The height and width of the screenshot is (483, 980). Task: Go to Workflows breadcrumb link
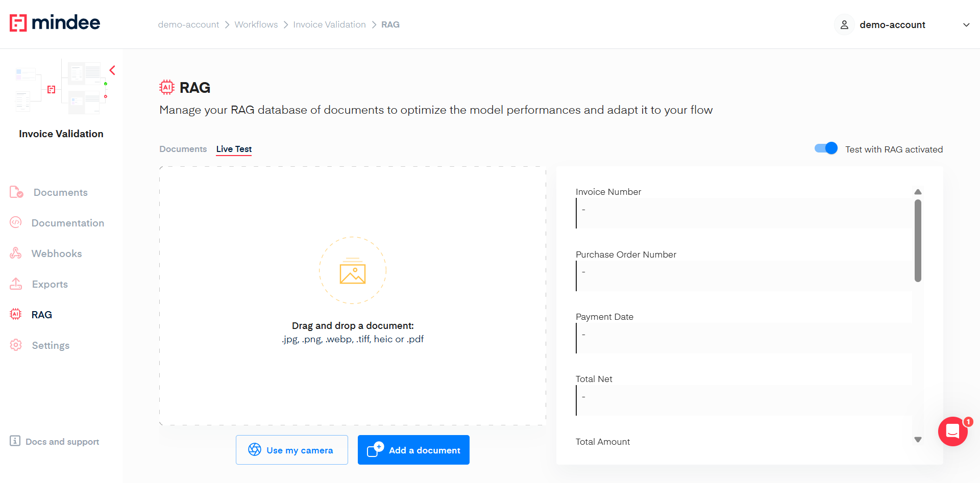(256, 24)
